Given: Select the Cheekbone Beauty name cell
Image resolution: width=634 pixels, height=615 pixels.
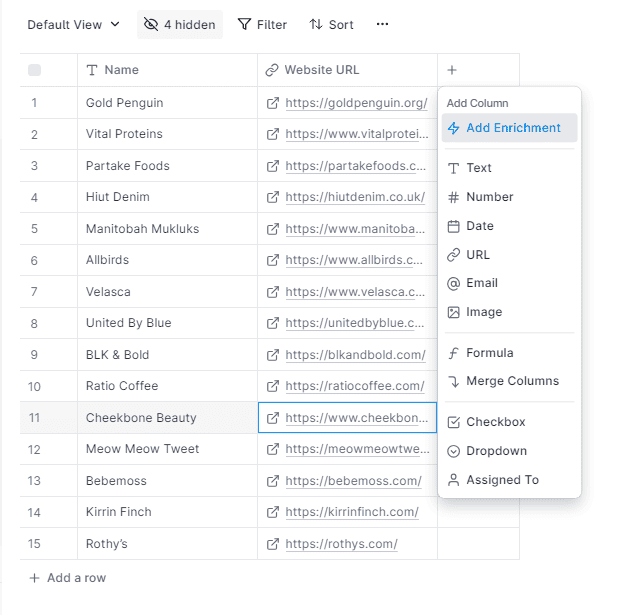Looking at the screenshot, I should (x=167, y=418).
